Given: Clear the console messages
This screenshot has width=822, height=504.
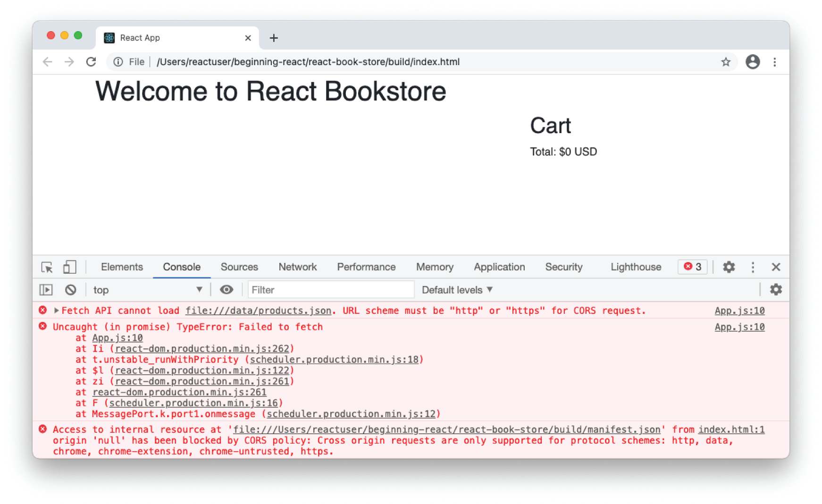Looking at the screenshot, I should (71, 289).
